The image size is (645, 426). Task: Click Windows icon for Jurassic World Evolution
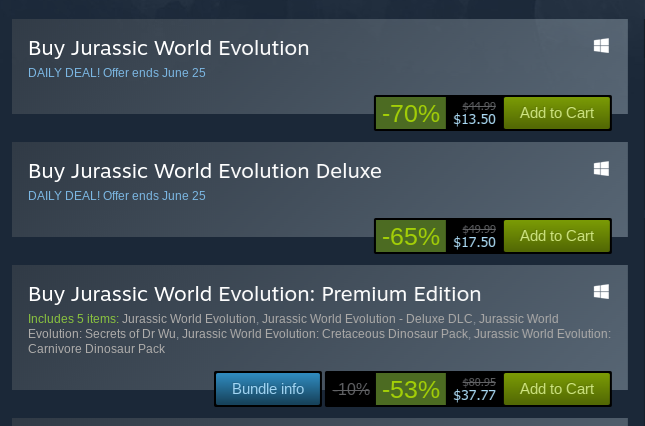tap(601, 46)
